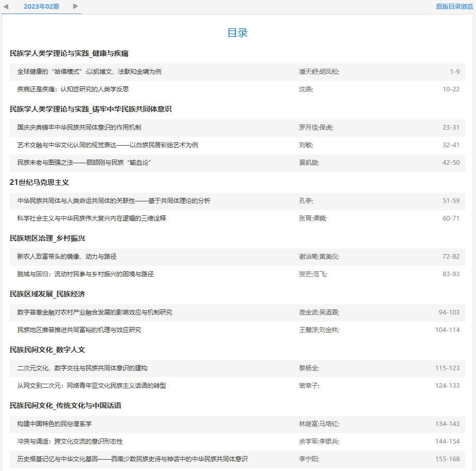Open article on 白族民居彩绘艺术
This screenshot has height=471, width=476.
pyautogui.click(x=107, y=145)
